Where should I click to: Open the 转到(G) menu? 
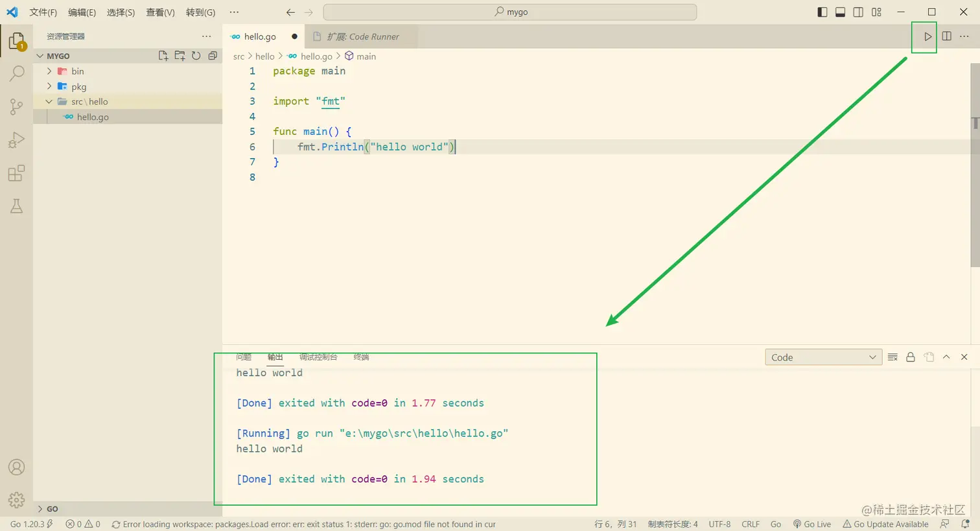[200, 12]
